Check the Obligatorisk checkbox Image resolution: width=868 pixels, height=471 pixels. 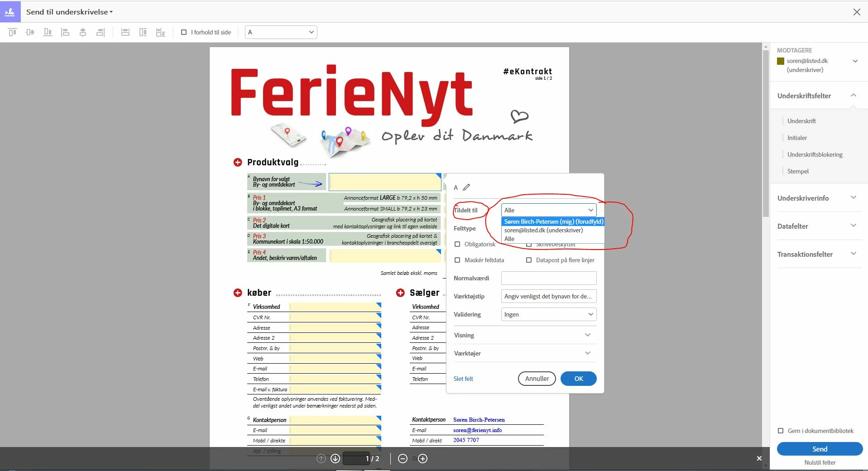(457, 244)
